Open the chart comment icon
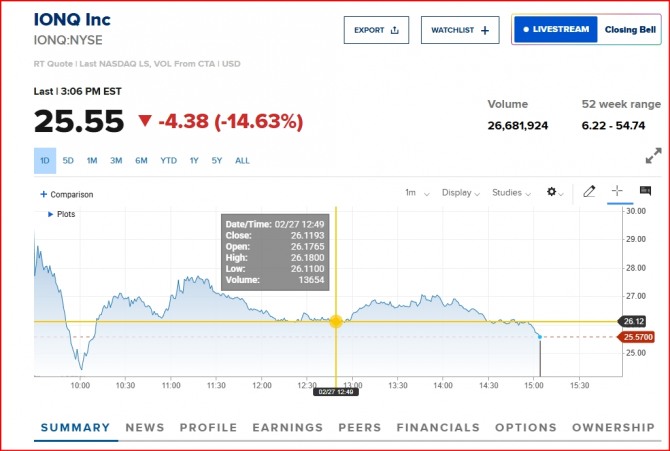This screenshot has width=670, height=451. point(645,191)
